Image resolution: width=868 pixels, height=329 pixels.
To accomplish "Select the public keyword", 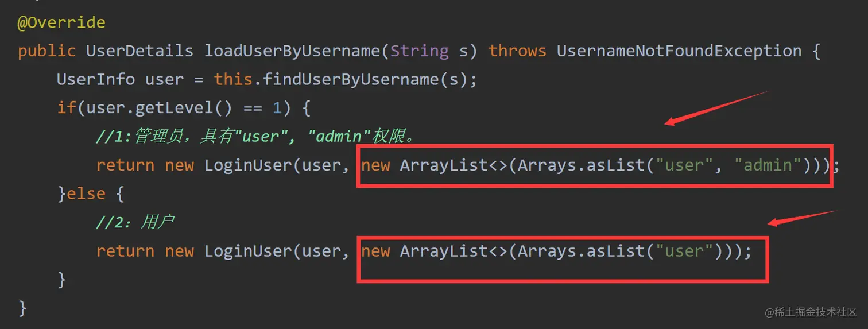I will click(46, 51).
